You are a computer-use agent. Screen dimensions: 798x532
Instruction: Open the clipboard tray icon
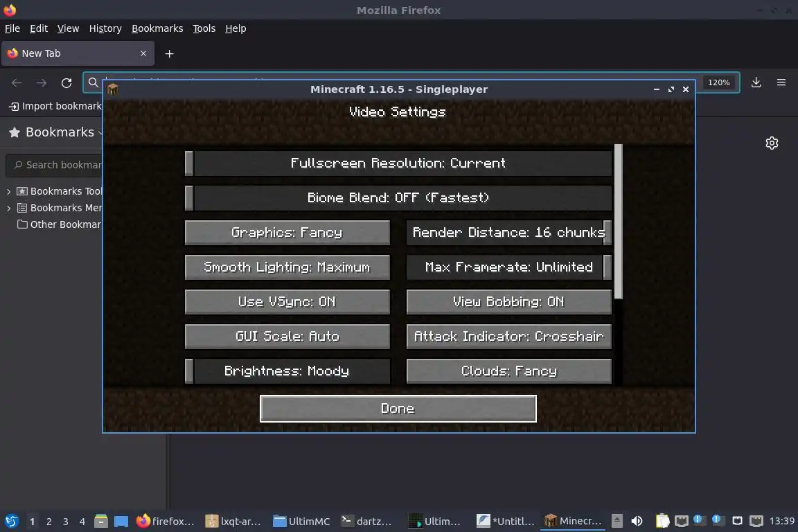coord(662,521)
